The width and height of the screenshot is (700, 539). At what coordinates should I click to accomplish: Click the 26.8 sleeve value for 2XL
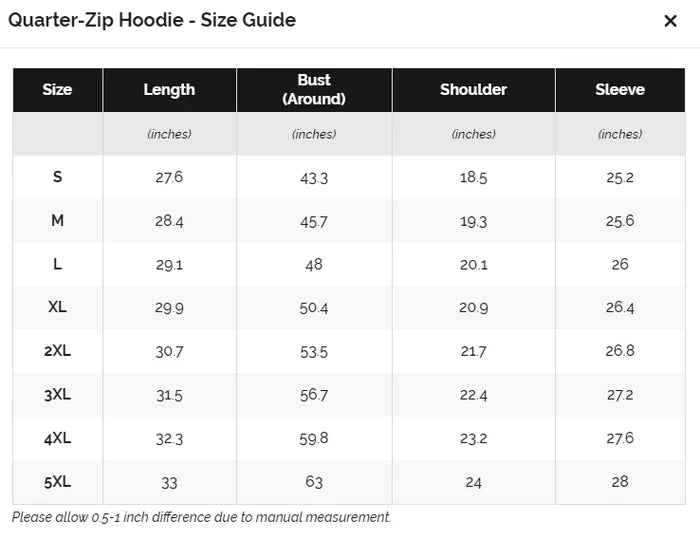tap(620, 351)
